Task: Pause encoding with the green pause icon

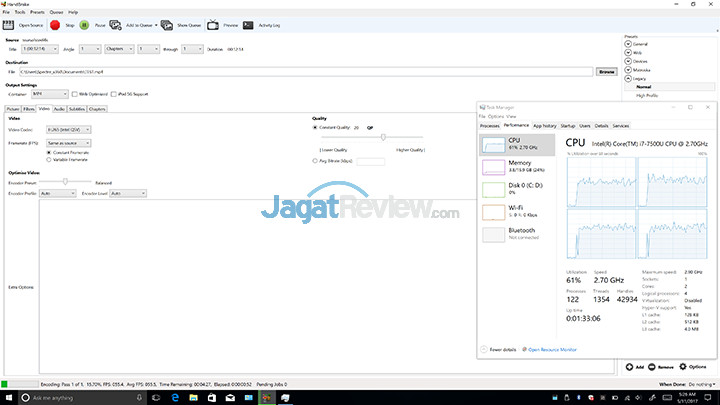Action: pyautogui.click(x=84, y=25)
